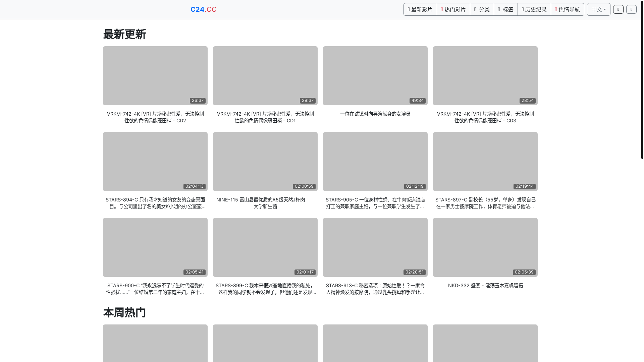The image size is (644, 362).
Task: Expand the 中文 language dropdown
Action: [x=598, y=9]
